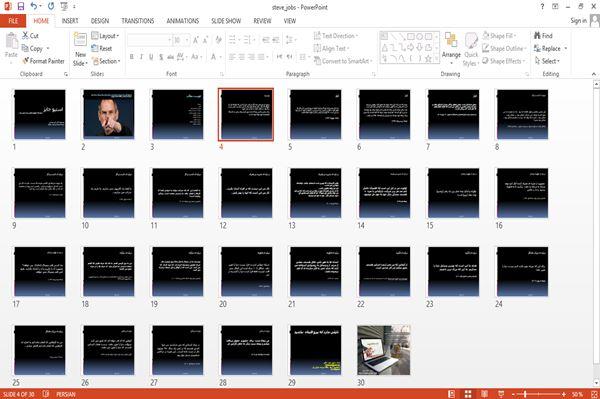Screen dimensions: 600x399
Task: Click spell check icon in status bar
Action: (46, 394)
